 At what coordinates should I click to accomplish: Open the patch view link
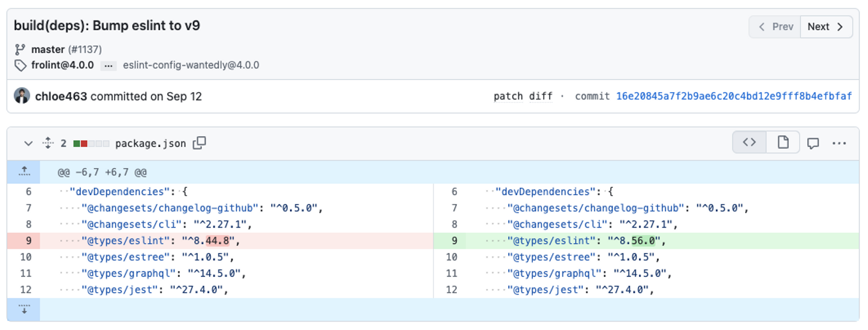(508, 96)
